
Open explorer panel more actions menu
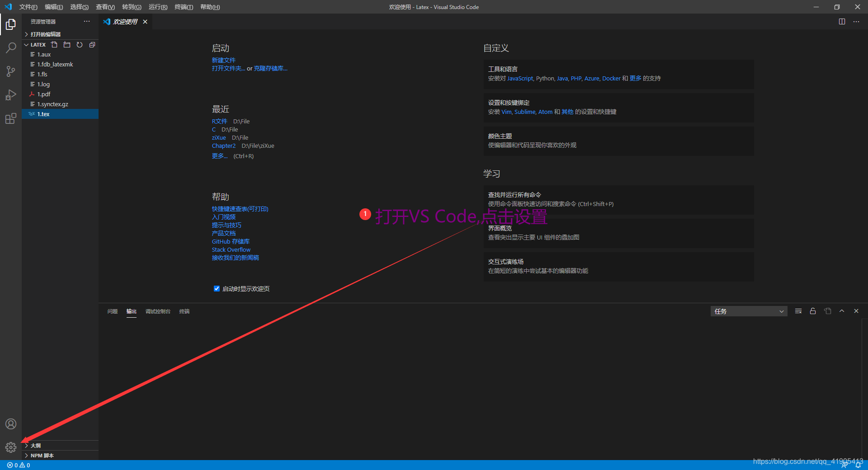[87, 21]
